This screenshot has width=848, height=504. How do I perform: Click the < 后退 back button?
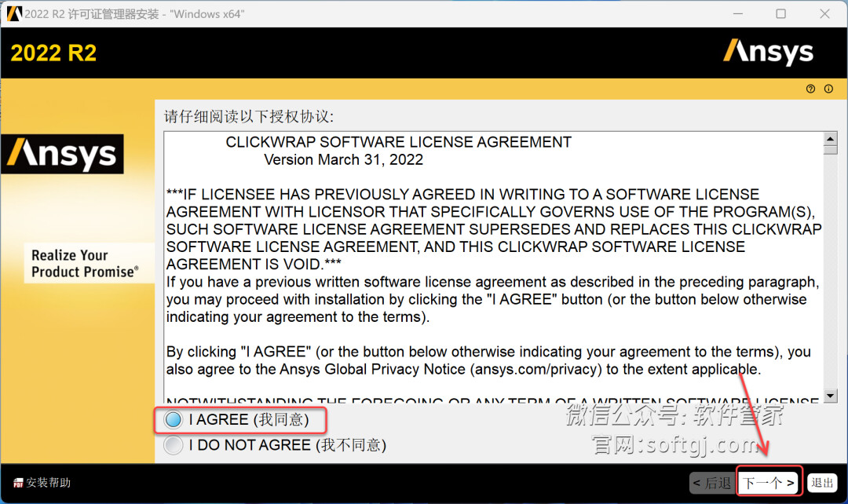pos(712,482)
